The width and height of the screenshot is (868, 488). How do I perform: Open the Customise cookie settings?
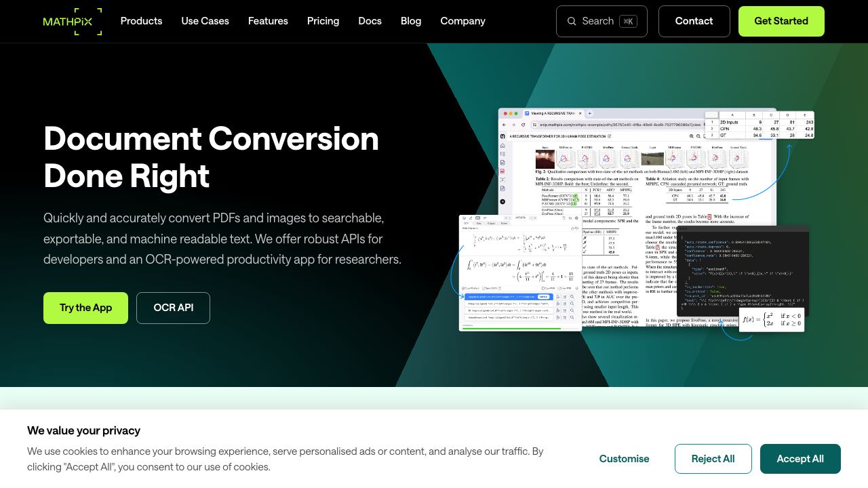pos(624,459)
